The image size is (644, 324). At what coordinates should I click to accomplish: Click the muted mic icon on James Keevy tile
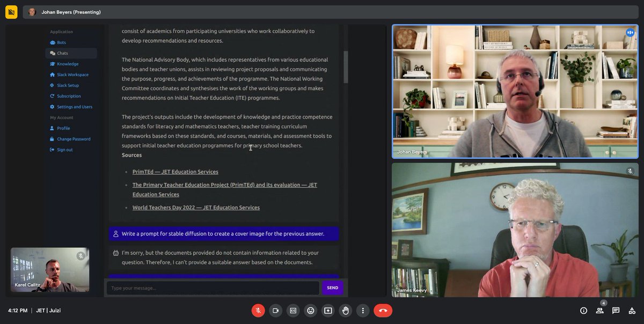pyautogui.click(x=630, y=171)
